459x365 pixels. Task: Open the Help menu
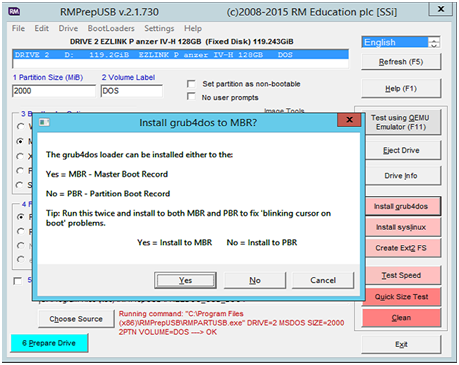point(193,28)
